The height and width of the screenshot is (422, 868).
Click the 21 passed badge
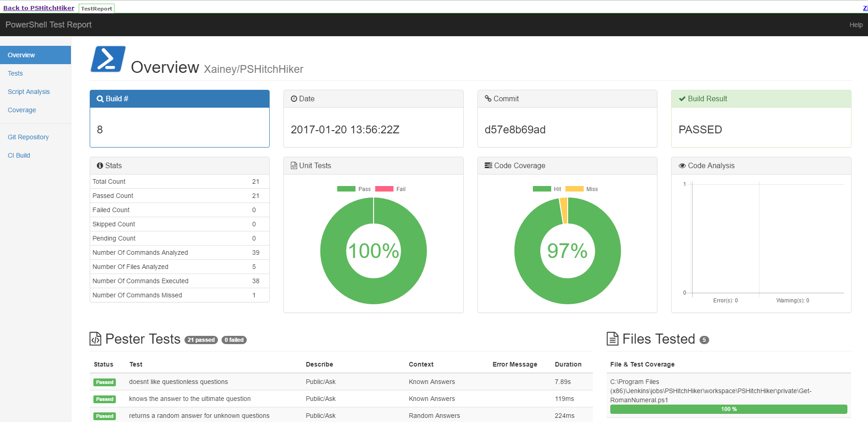coord(201,340)
